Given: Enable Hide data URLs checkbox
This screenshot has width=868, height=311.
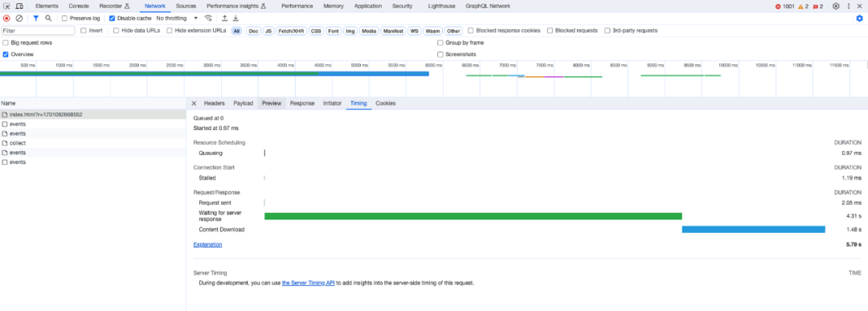Looking at the screenshot, I should 117,31.
